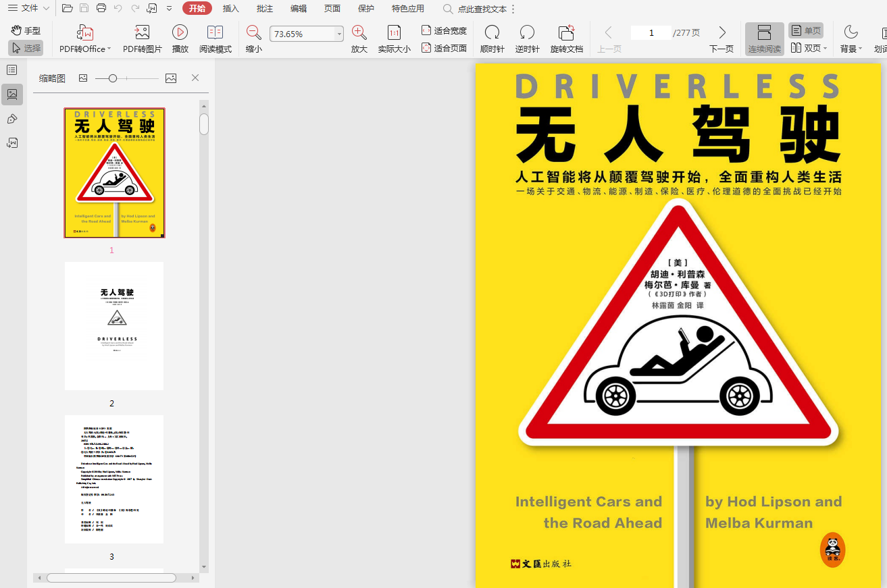The height and width of the screenshot is (588, 887).
Task: Open the fourth left sidebar panel icon
Action: coord(12,143)
